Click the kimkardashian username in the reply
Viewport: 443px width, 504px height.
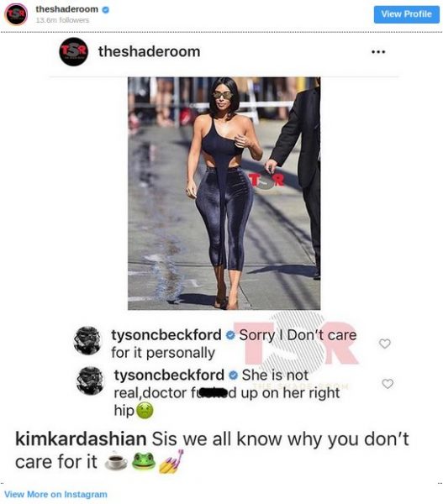[x=81, y=438]
